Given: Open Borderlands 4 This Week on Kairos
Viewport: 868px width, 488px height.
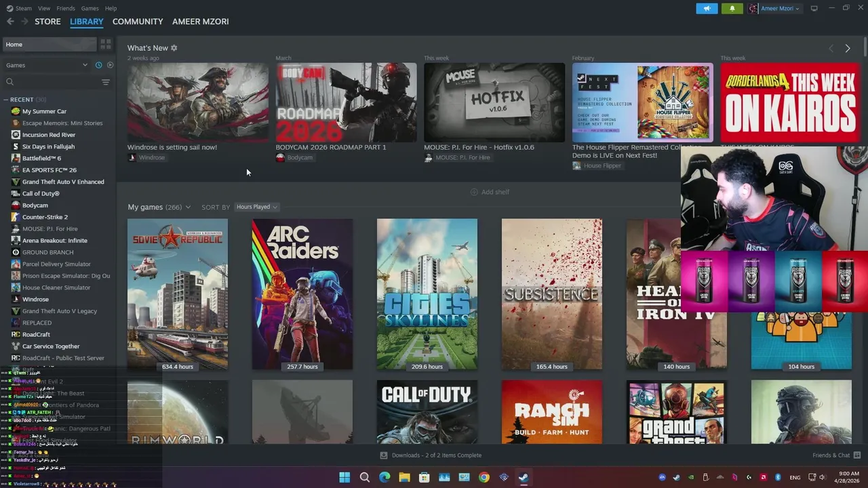Looking at the screenshot, I should 791,103.
